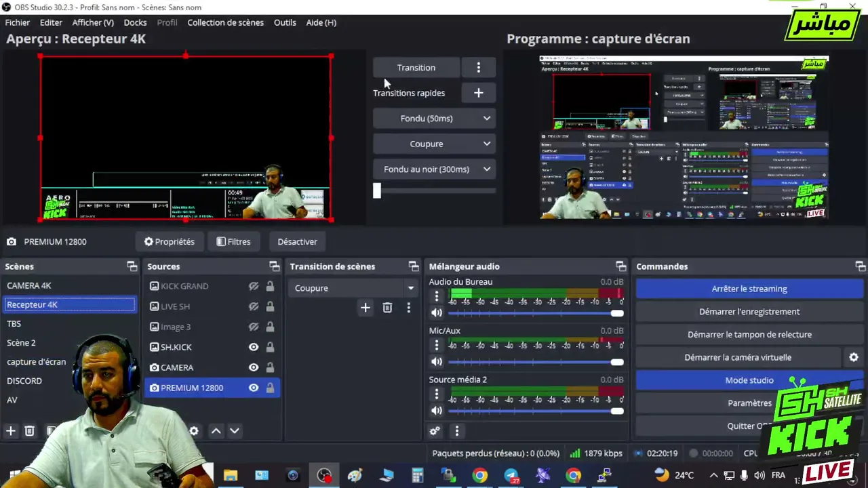This screenshot has width=868, height=488.
Task: Adjust the Mic/Aux volume slider
Action: (x=536, y=362)
